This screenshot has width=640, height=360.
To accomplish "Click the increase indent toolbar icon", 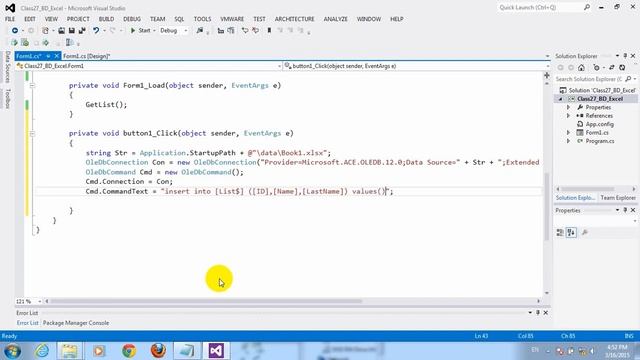I will pyautogui.click(x=231, y=31).
